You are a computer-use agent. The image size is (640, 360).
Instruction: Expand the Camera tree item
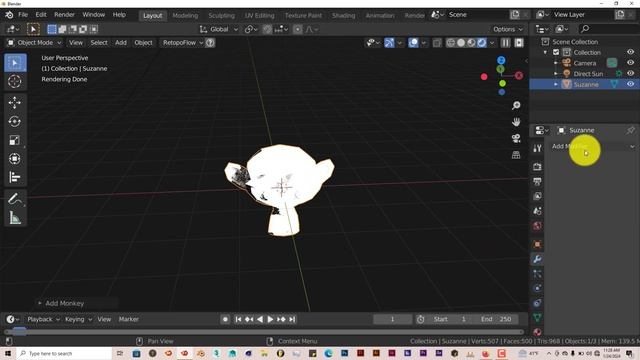[x=556, y=63]
